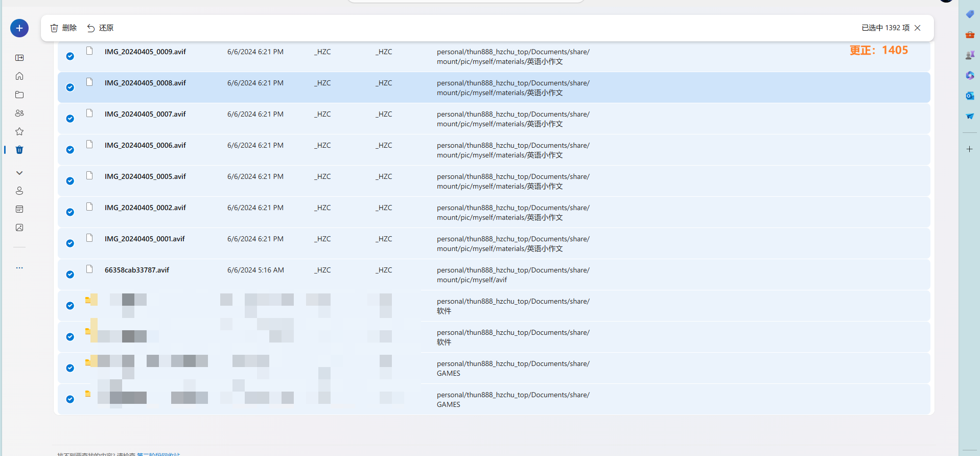Click the file icon beside IMG_20240405_0006.avif
980x456 pixels.
[89, 144]
